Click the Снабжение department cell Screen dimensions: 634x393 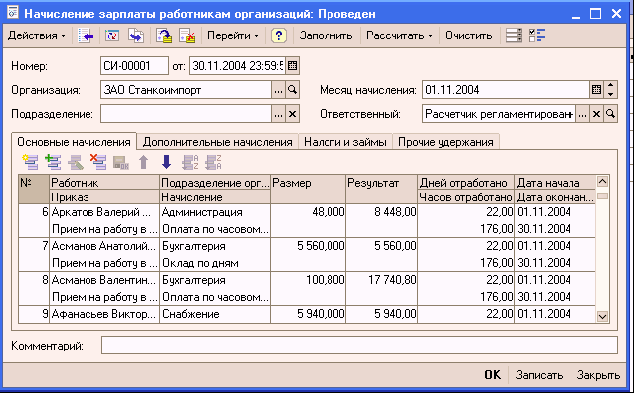pos(215,314)
